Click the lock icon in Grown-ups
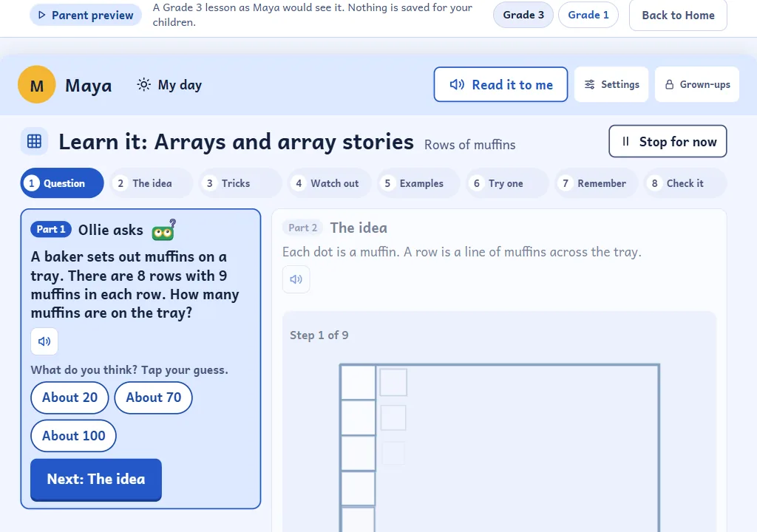This screenshot has height=532, width=757. pyautogui.click(x=669, y=84)
